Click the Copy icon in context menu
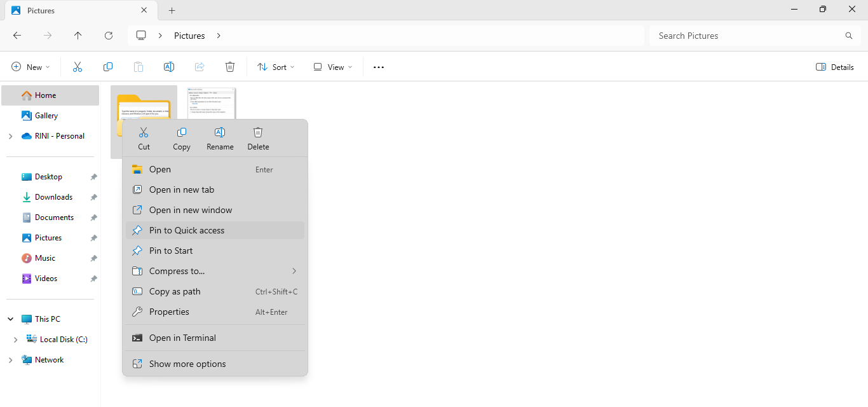Viewport: 868px width, 407px height. [x=182, y=138]
